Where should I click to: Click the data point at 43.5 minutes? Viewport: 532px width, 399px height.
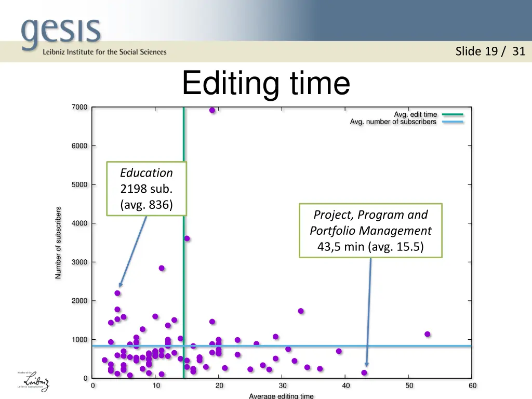click(364, 373)
